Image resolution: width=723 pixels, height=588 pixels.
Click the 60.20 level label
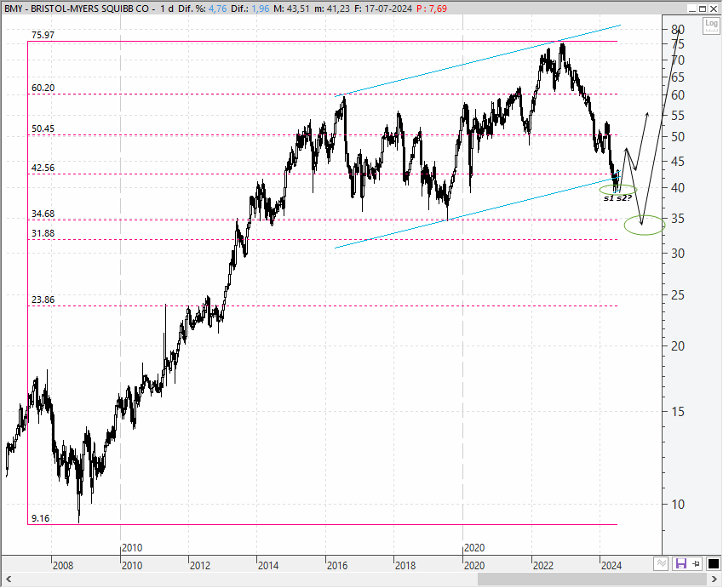pyautogui.click(x=43, y=88)
